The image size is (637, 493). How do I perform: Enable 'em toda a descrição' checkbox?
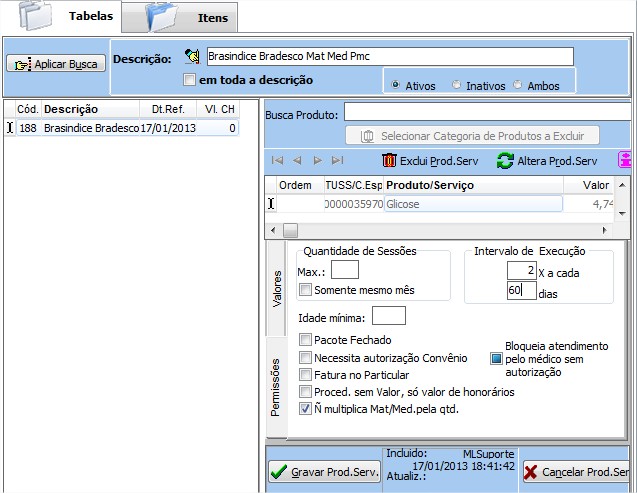click(x=190, y=80)
